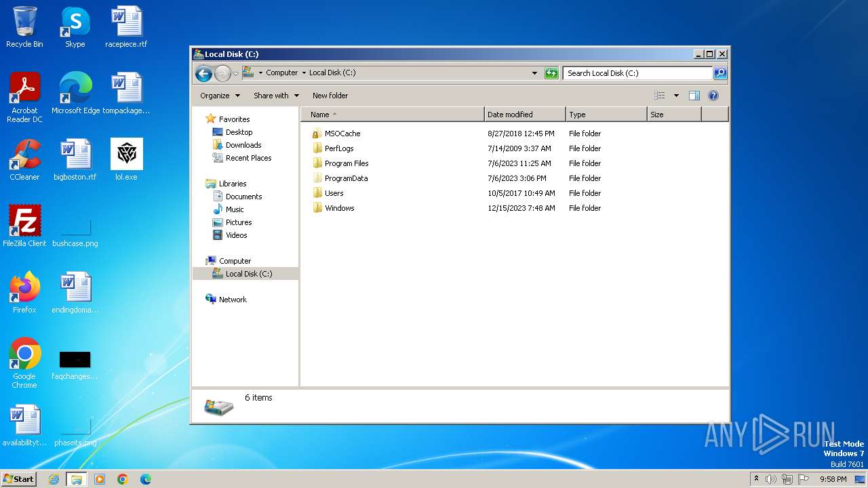Launch Edge from the taskbar
Screen dimensions: 868x488
[x=146, y=479]
